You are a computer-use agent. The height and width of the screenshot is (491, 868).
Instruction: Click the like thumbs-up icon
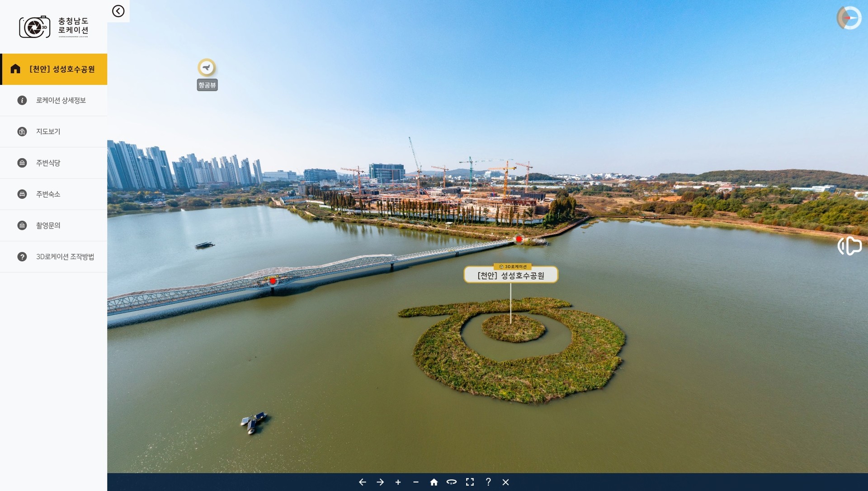tap(850, 246)
